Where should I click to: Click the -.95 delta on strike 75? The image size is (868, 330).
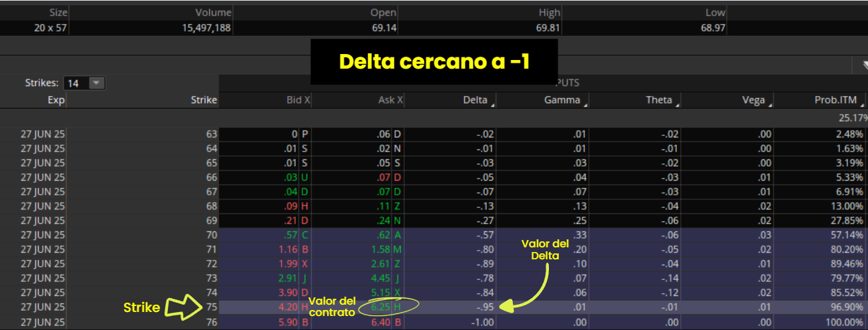click(x=486, y=307)
